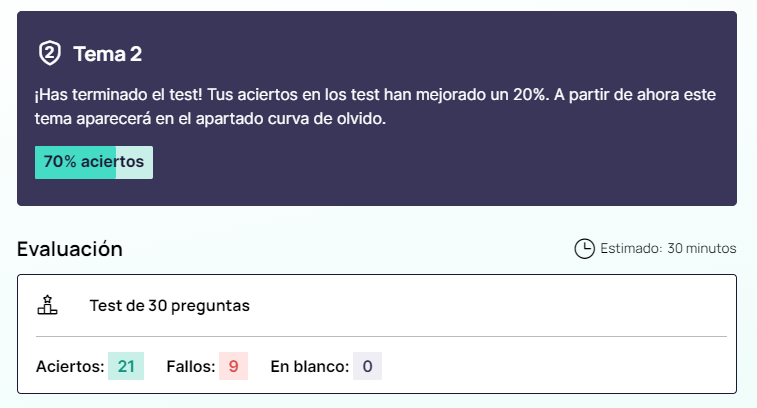Click the clock icon beside Estimado

pos(584,248)
